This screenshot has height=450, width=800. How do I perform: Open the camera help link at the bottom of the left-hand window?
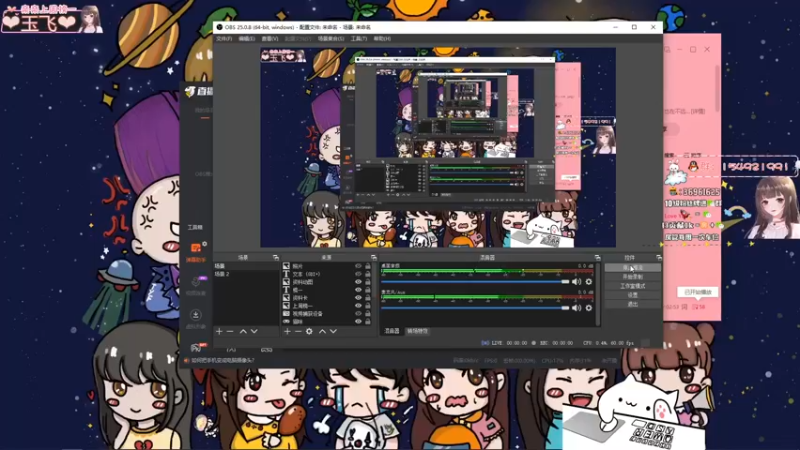click(x=222, y=360)
